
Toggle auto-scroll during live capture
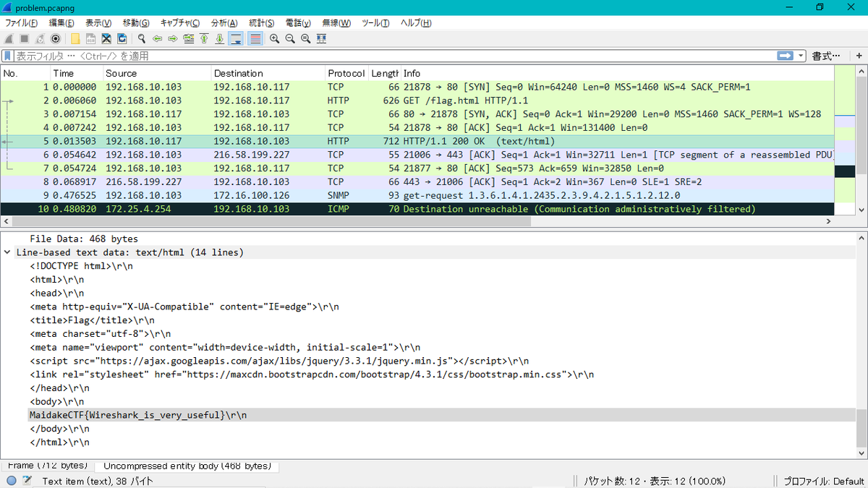[x=236, y=38]
